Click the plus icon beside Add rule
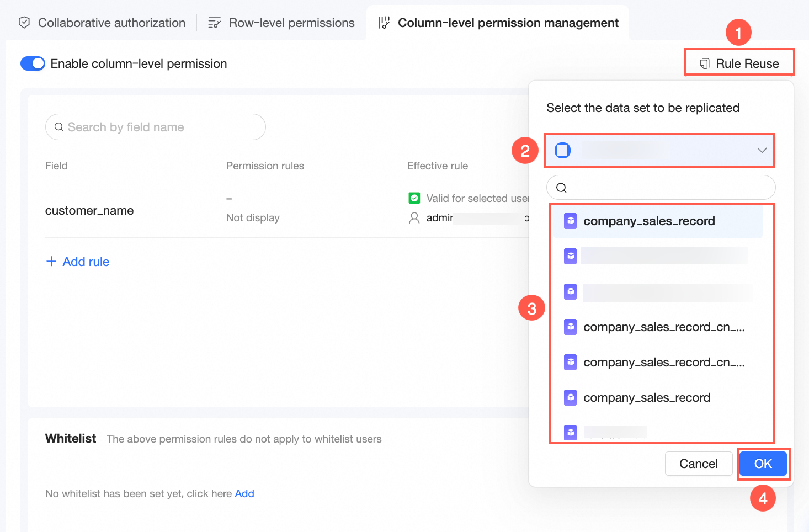The image size is (809, 532). (51, 261)
